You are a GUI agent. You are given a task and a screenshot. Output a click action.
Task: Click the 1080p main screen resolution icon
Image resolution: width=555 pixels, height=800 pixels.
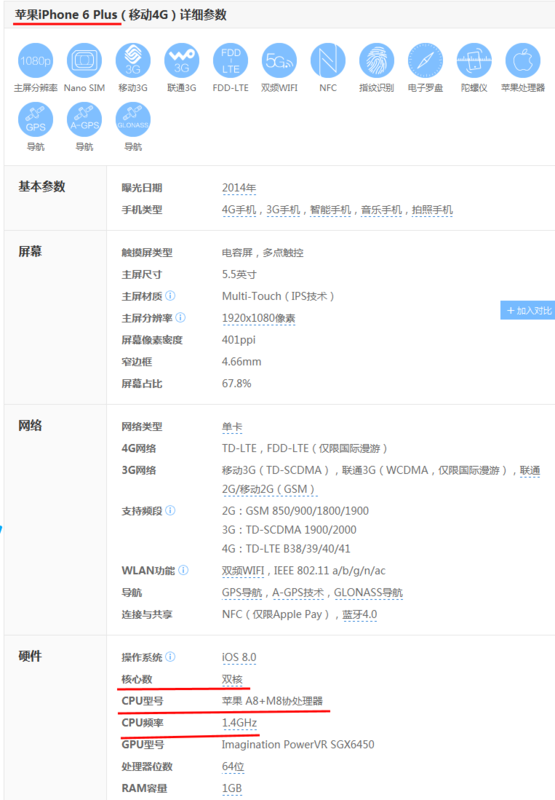tap(35, 61)
